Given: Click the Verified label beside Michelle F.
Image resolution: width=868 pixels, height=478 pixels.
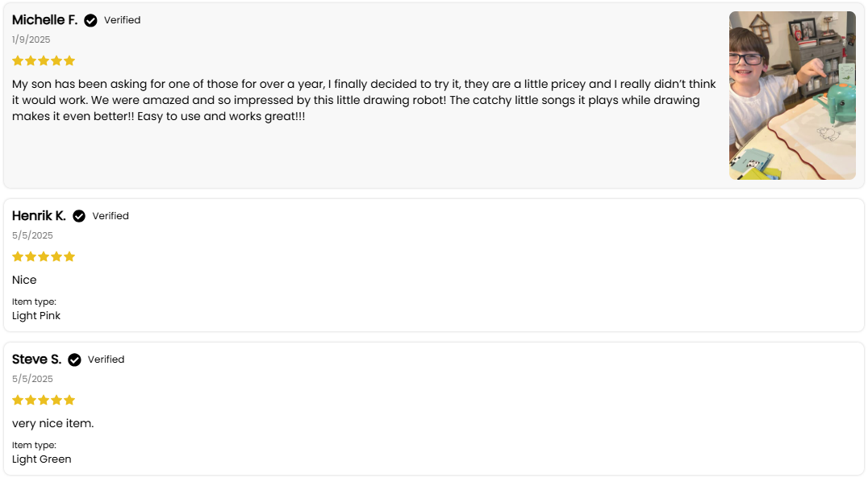Looking at the screenshot, I should click(x=123, y=20).
